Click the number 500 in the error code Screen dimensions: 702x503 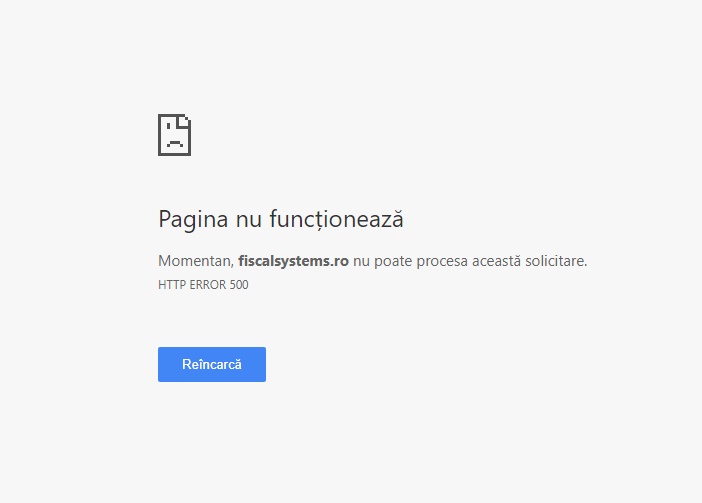(239, 285)
